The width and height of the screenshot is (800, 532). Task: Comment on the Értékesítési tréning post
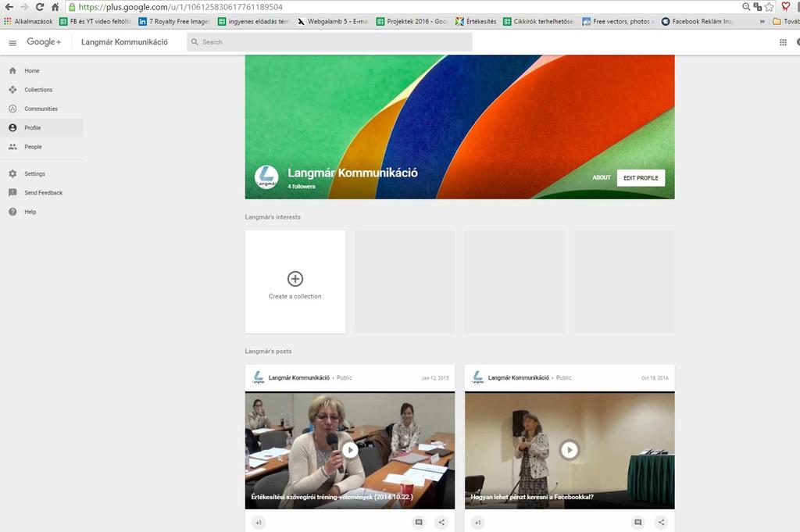tap(419, 523)
